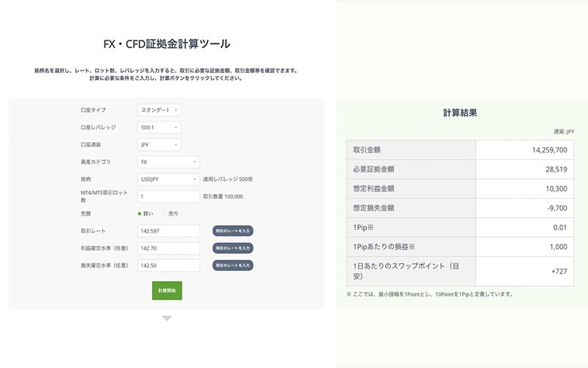The height and width of the screenshot is (368, 588).
Task: Expand the 口座レバレッジ 500:1 dropdown
Action: coord(159,127)
